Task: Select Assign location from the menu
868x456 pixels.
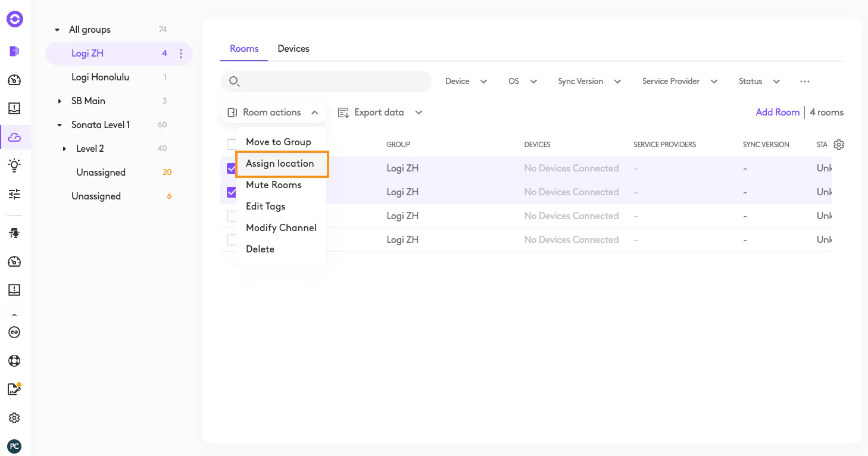Action: (x=280, y=164)
